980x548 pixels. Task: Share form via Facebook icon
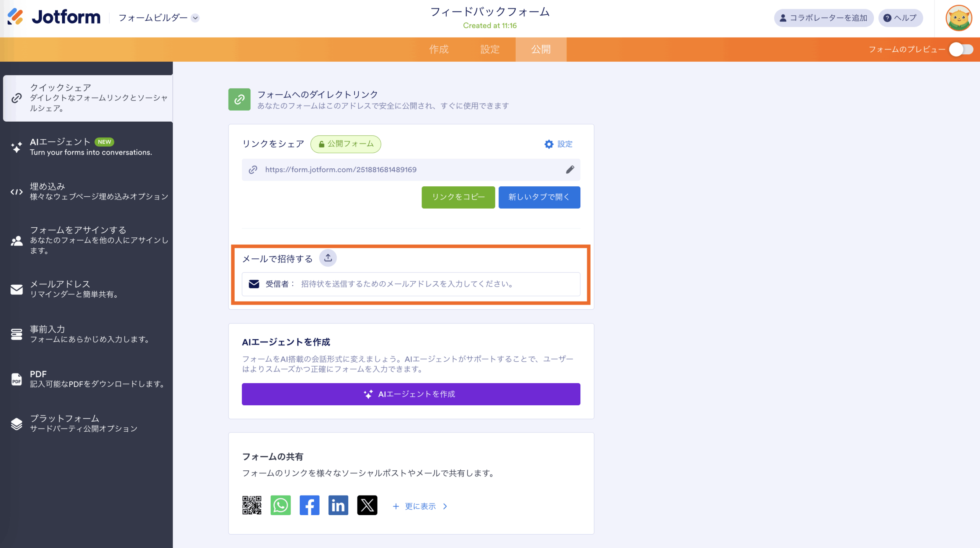click(309, 506)
